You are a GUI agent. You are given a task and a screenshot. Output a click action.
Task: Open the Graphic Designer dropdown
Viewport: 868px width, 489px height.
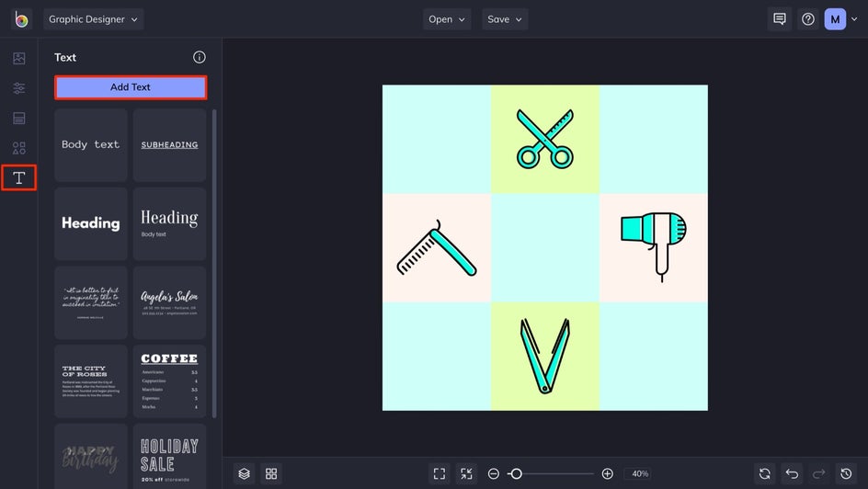pyautogui.click(x=93, y=19)
